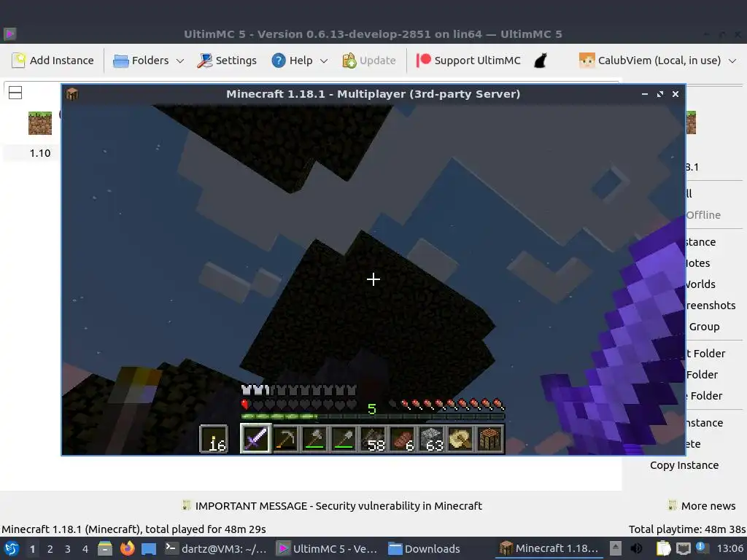Screen dimensions: 747x560
Task: Click the white crosshair in game view
Action: click(x=373, y=279)
